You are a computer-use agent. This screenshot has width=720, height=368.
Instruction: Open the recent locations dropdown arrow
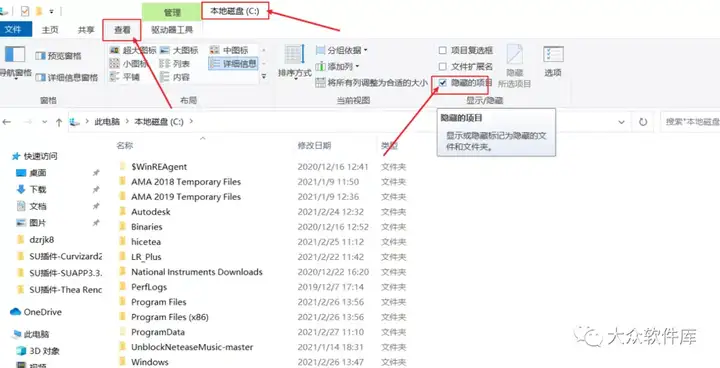pyautogui.click(x=45, y=122)
